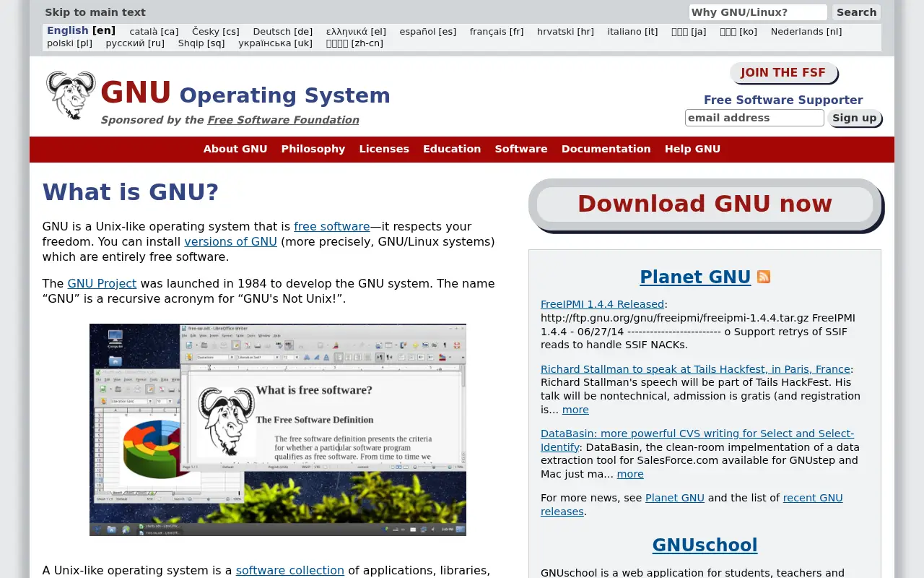Switch language to polski [pl]
Viewport: 924px width, 578px height.
pos(70,43)
